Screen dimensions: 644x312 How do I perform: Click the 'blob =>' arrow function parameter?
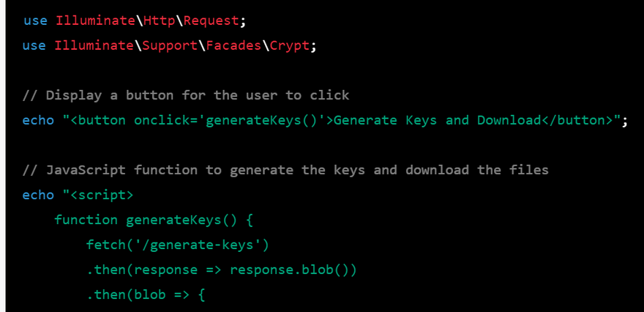point(151,294)
